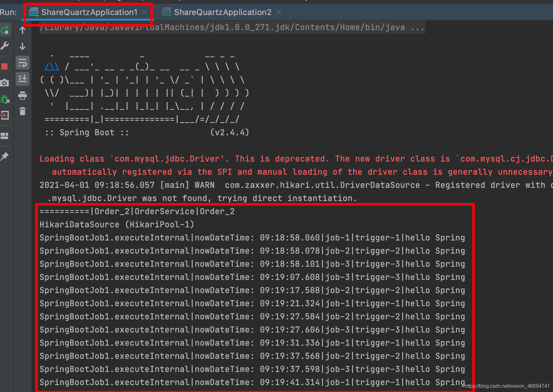Click the log line timestamped 09:19:41.314
The image size is (553, 392).
[252, 382]
